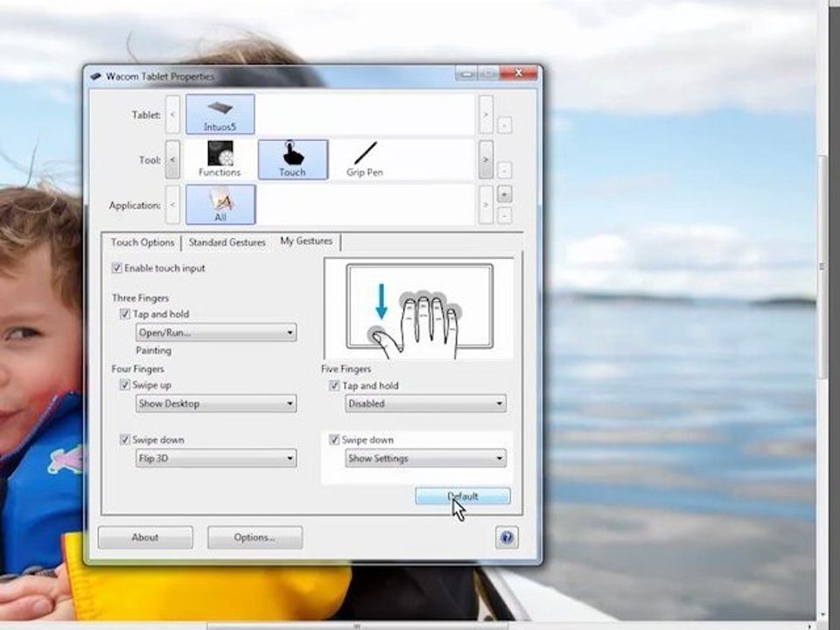This screenshot has height=630, width=840.
Task: Toggle Four Fingers Swipe down checkbox
Action: coord(125,439)
